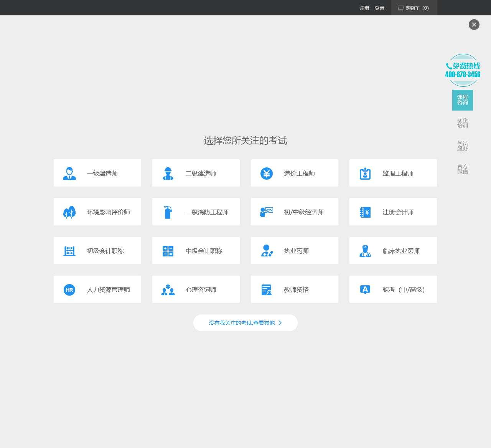Select the 注册会计师 exam label
The height and width of the screenshot is (448, 491).
[398, 212]
